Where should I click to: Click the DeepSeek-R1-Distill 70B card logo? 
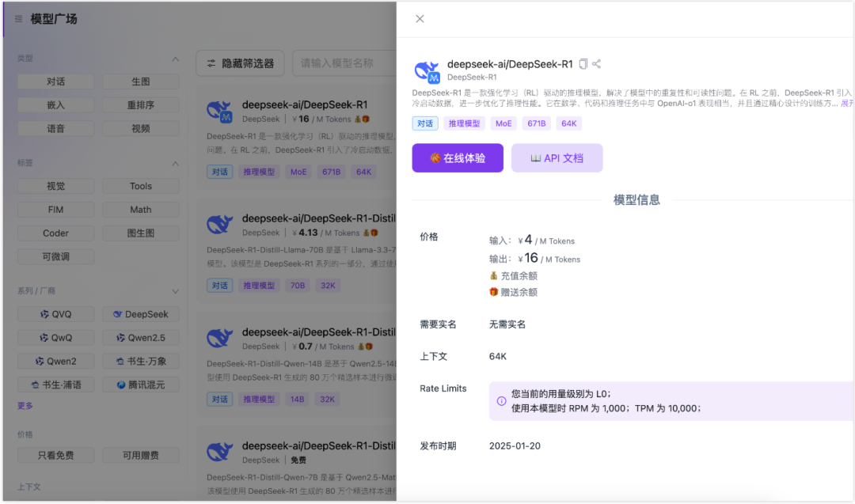[220, 225]
